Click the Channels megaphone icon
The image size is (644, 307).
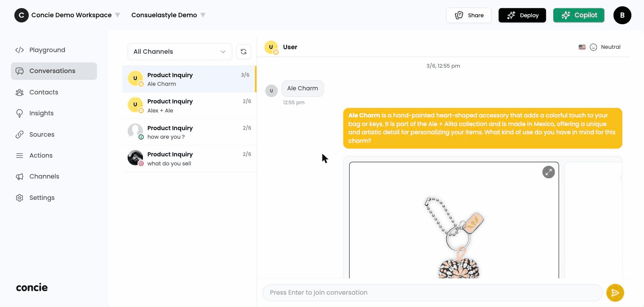19,176
